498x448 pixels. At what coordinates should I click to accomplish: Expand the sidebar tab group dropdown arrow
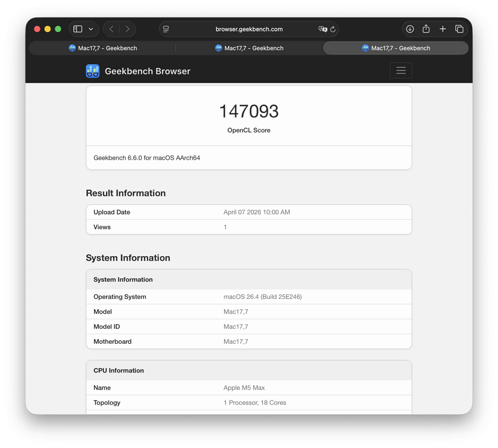(x=91, y=29)
